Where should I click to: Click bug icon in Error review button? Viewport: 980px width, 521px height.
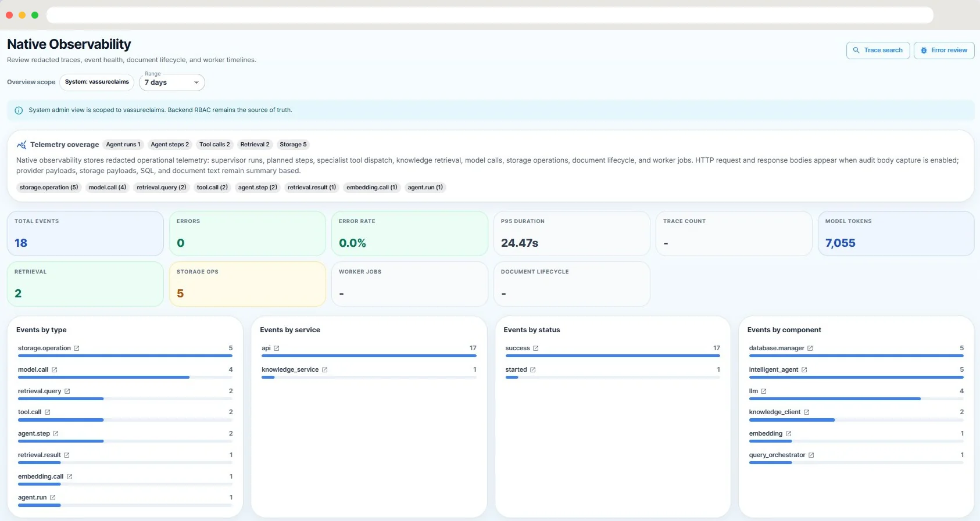tap(924, 51)
